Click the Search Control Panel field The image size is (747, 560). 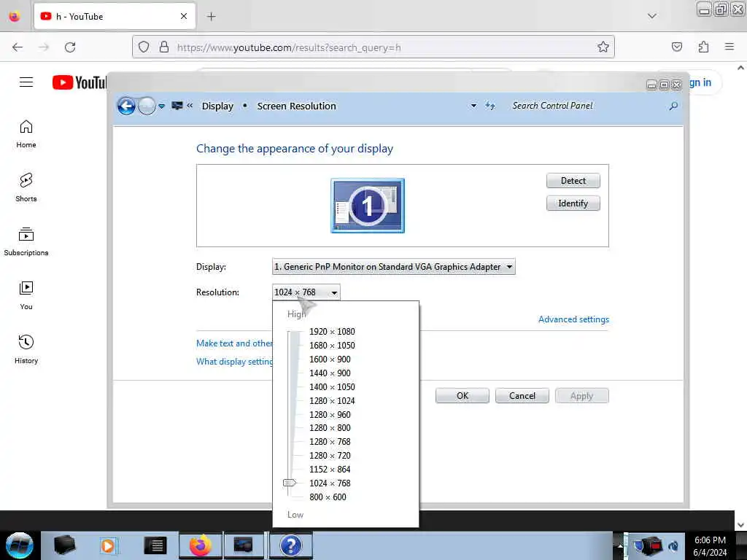pyautogui.click(x=589, y=106)
